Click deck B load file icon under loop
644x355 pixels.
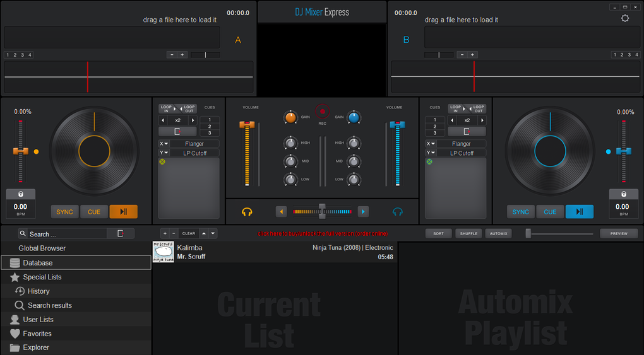coord(467,132)
